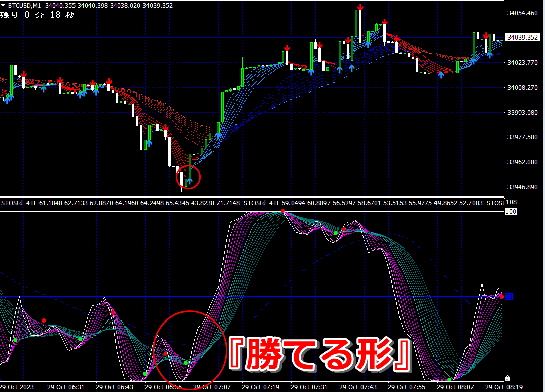Click the 33946.890 price axis label
The width and height of the screenshot is (545, 392).
tap(522, 187)
